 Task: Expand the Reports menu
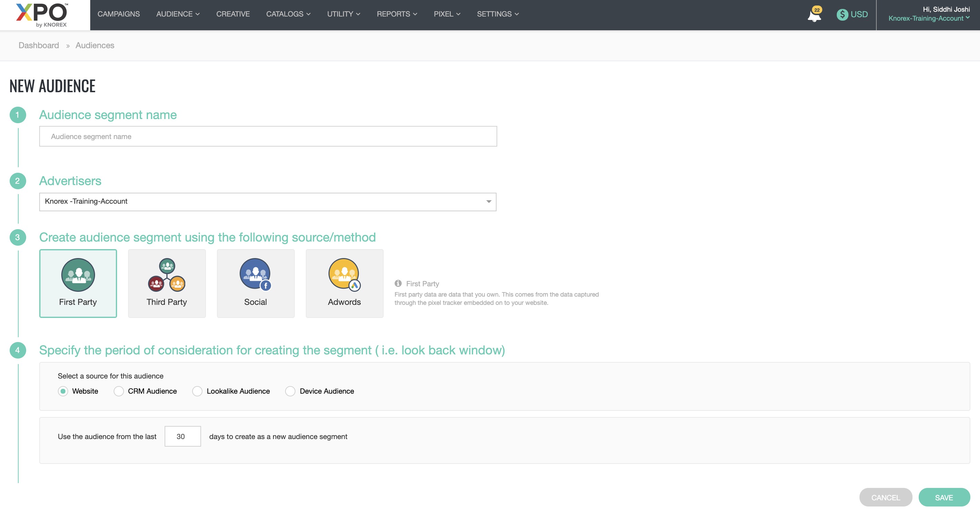pos(397,14)
